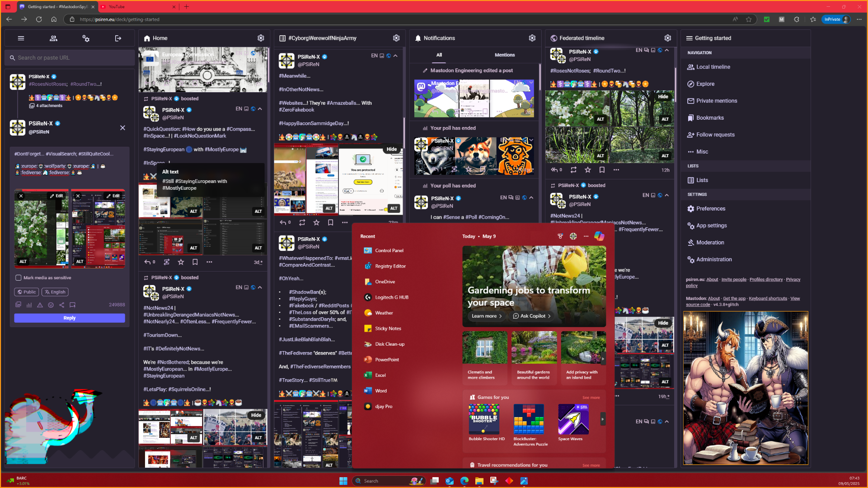Image resolution: width=868 pixels, height=488 pixels.
Task: Open more options on #RosesNotRoses federated post
Action: [616, 170]
